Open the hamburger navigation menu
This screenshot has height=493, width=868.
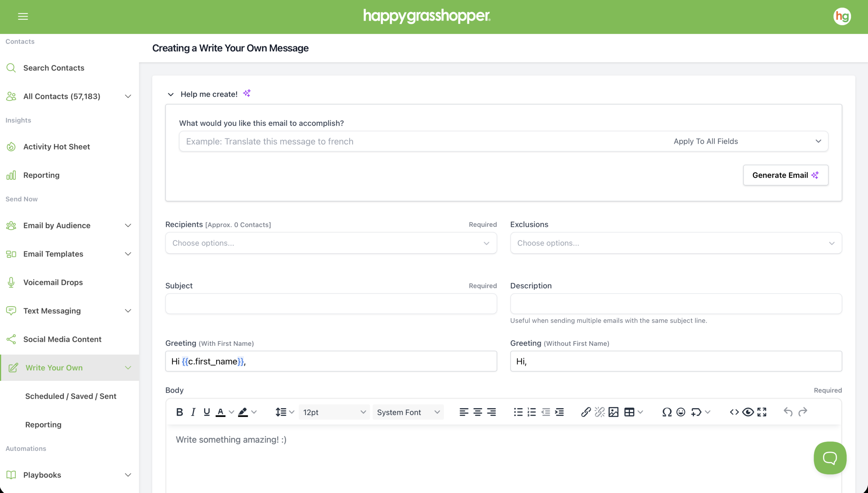coord(23,16)
